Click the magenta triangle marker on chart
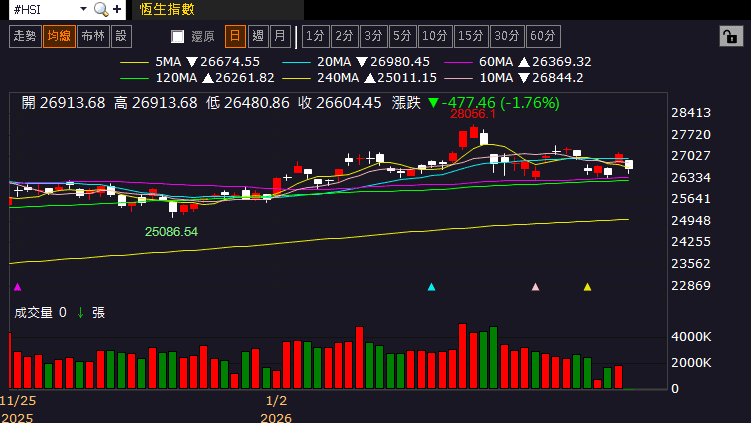 pos(18,287)
